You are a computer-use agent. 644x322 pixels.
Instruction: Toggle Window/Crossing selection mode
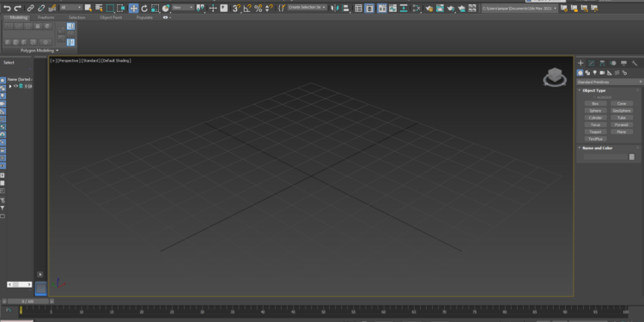(x=121, y=8)
